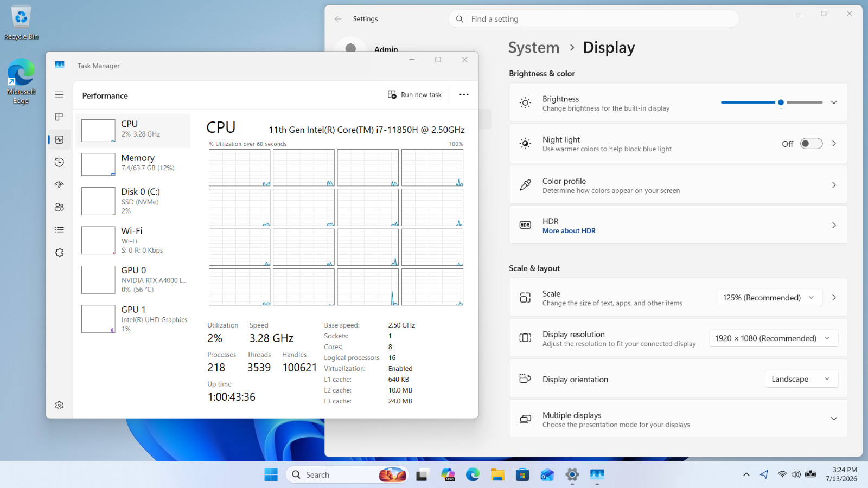
Task: Open Outlook from taskbar
Action: 547,475
